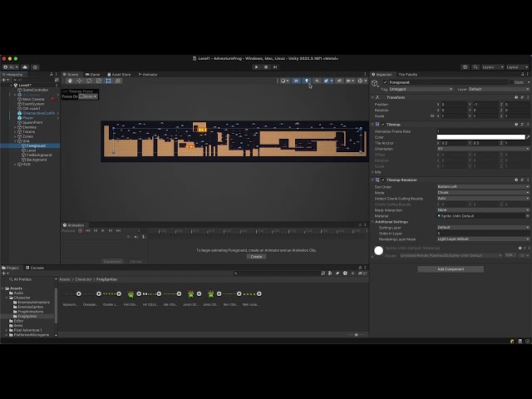The height and width of the screenshot is (399, 532).
Task: Toggle scene lighting button
Action: pos(307,81)
